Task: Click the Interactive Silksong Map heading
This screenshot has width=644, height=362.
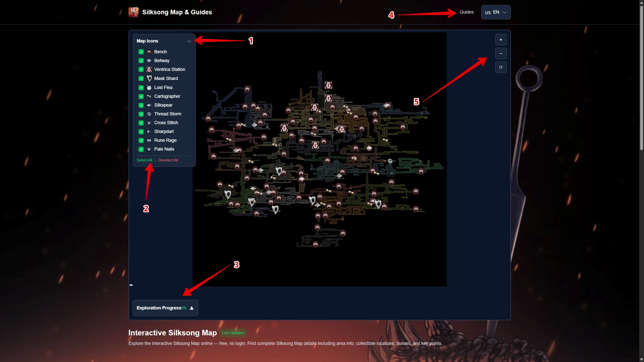Action: [173, 333]
